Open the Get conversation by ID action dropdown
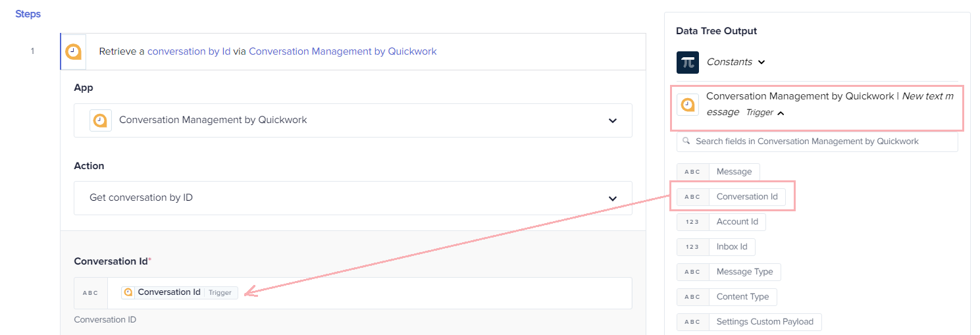 click(353, 197)
